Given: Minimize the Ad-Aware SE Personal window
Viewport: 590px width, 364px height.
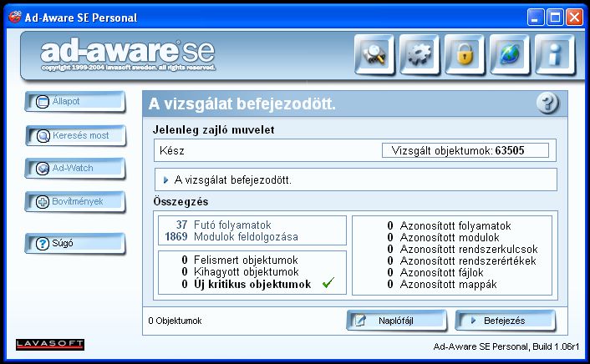Looking at the screenshot, I should (x=536, y=18).
